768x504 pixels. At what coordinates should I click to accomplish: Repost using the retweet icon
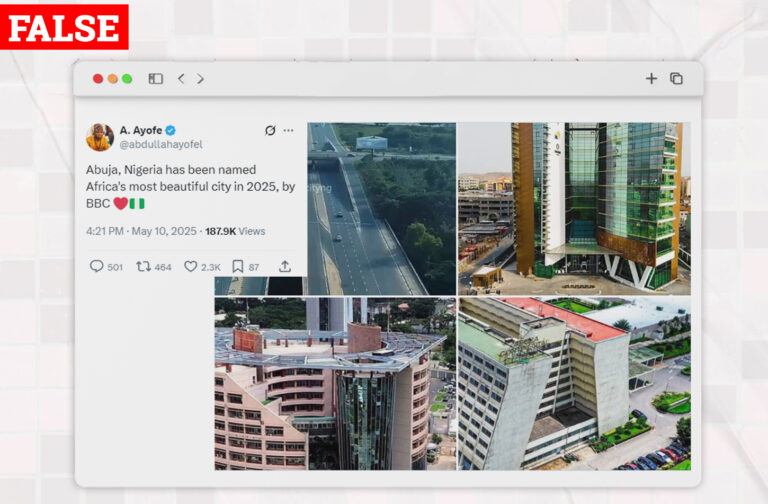click(x=143, y=266)
